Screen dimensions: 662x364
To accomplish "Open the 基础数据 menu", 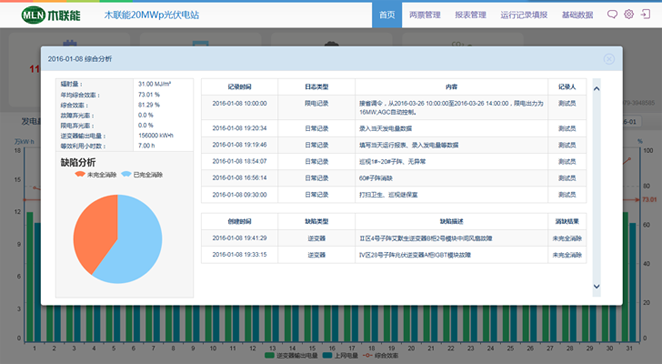I will pos(577,15).
